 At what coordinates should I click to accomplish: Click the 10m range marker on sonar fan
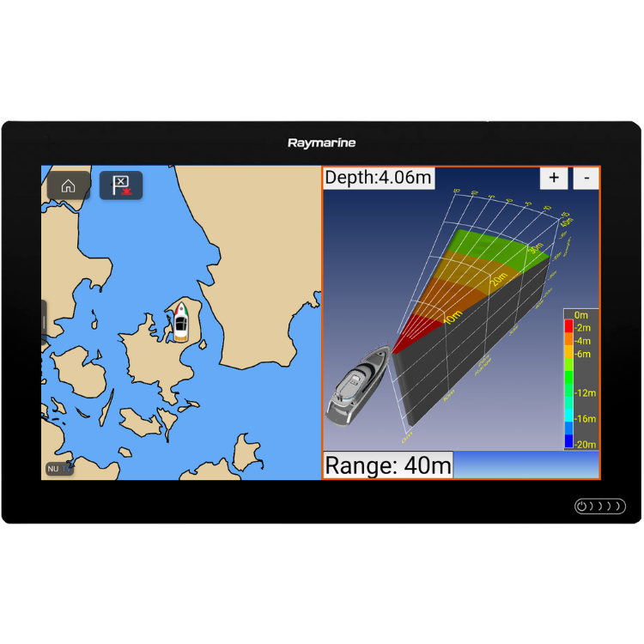click(x=452, y=317)
